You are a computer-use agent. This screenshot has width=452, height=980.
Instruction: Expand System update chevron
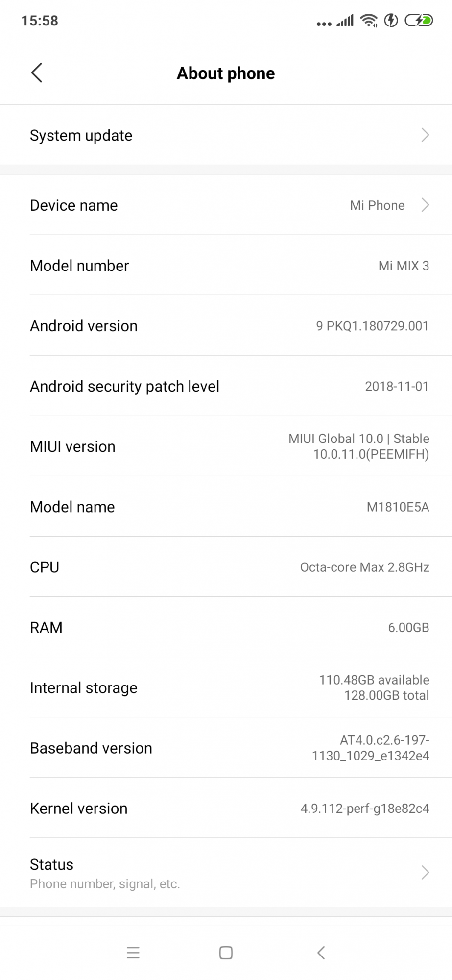[425, 135]
